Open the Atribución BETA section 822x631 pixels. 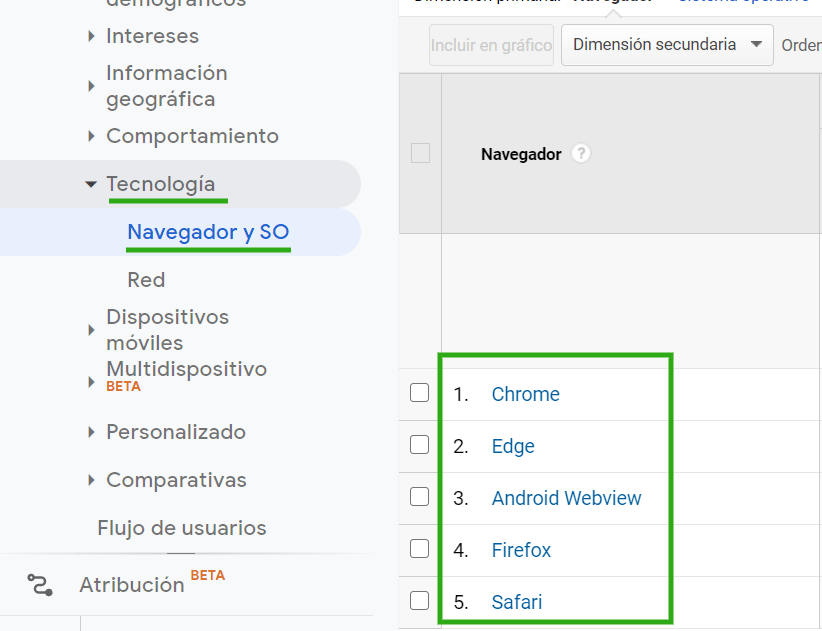click(152, 584)
